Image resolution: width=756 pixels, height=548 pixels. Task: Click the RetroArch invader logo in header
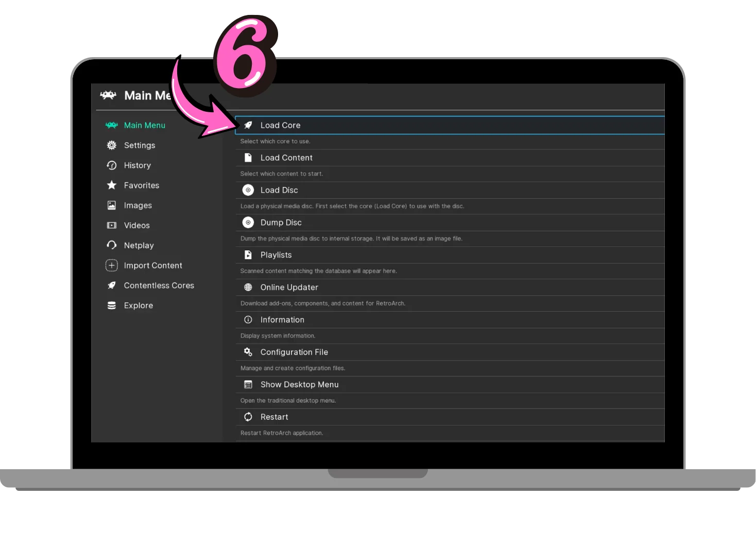(x=108, y=95)
